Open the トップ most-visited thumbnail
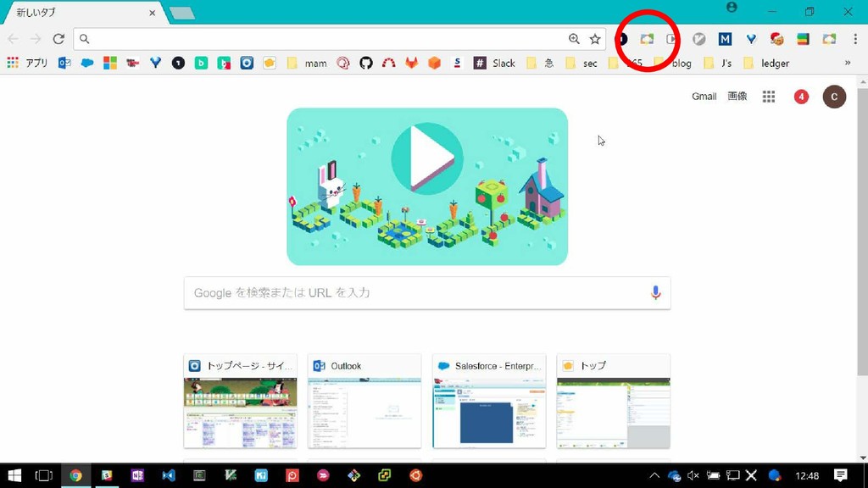The image size is (868, 488). click(614, 401)
